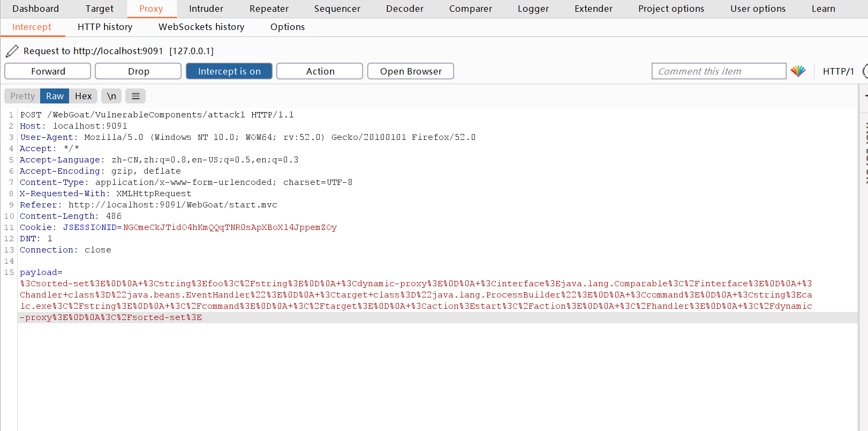
Task: Click the Open Browser button
Action: (411, 71)
